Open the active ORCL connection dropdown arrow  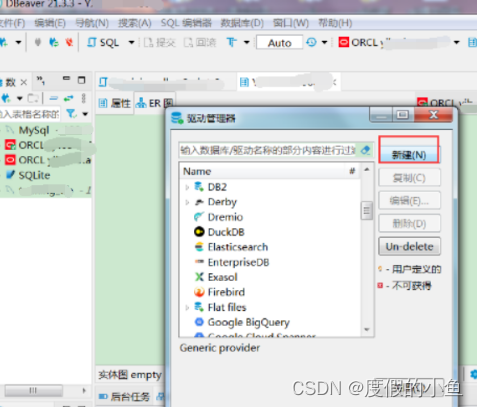[x=457, y=42]
